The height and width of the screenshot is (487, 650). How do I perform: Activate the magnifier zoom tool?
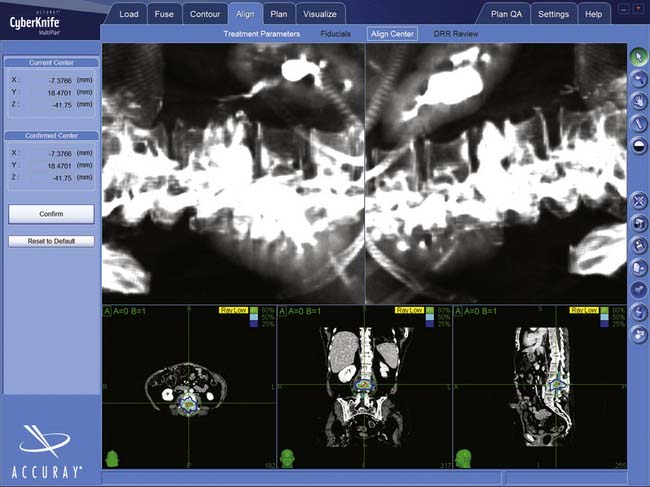click(x=639, y=78)
